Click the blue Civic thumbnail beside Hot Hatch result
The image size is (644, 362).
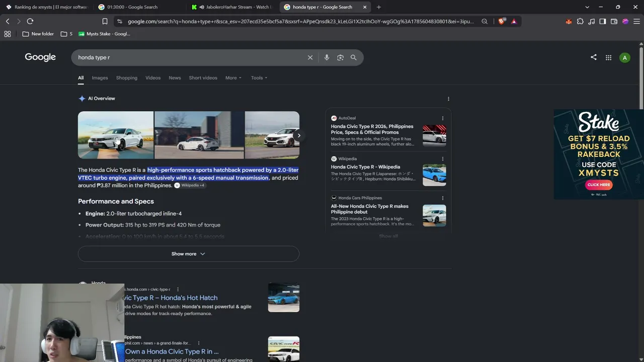click(x=284, y=297)
